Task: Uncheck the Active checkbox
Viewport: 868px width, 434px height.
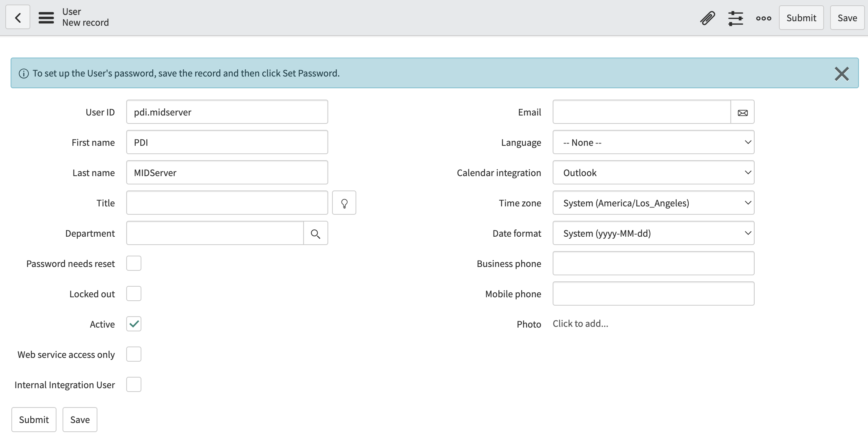Action: tap(134, 324)
